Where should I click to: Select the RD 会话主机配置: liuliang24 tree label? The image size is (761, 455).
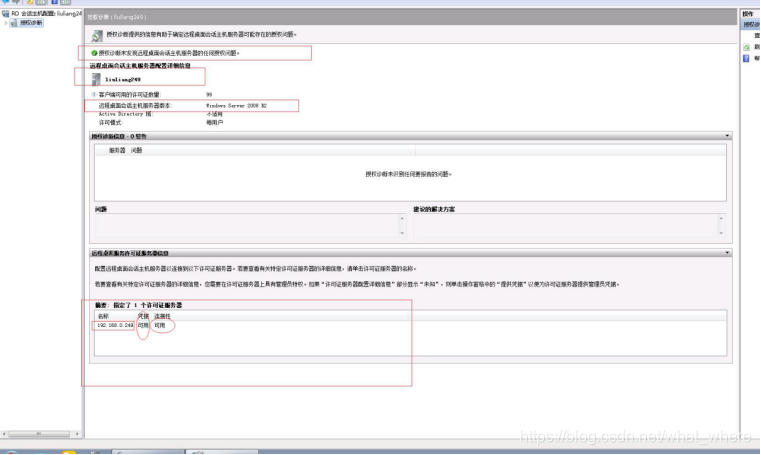tap(47, 14)
